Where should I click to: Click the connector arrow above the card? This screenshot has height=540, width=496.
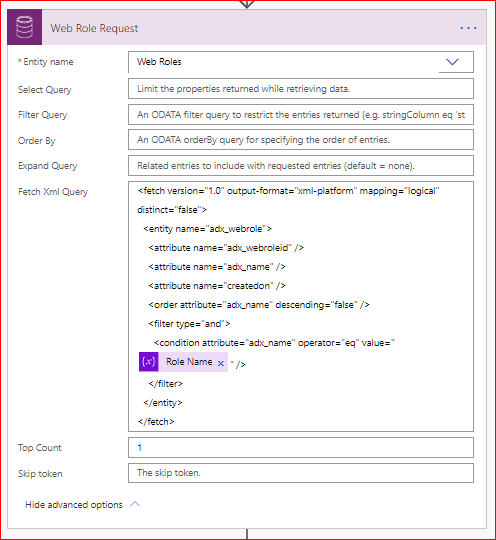(247, 4)
